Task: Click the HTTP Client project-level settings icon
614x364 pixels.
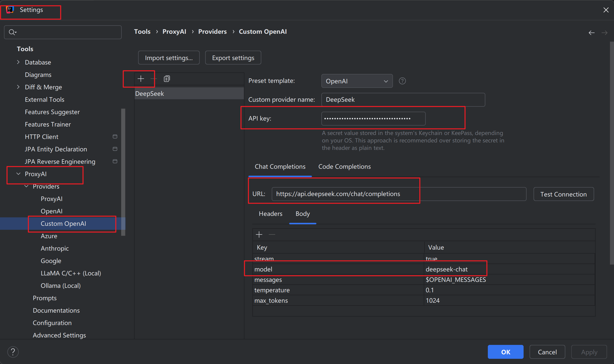Action: pos(115,137)
